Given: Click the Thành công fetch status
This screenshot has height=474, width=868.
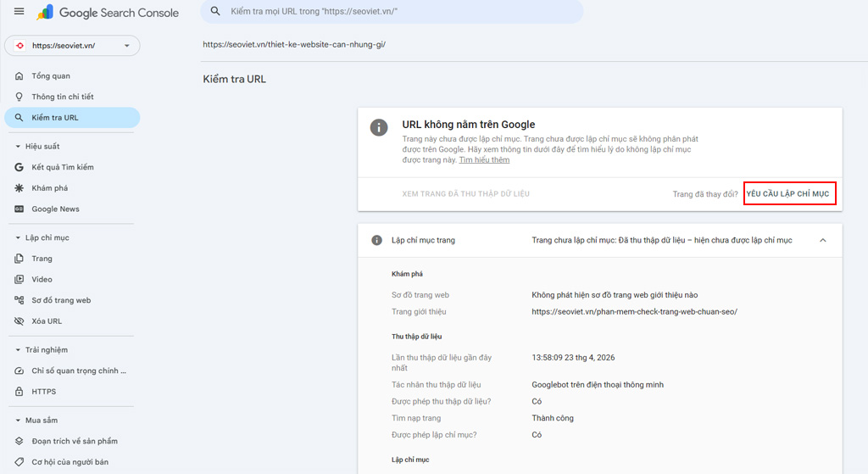Looking at the screenshot, I should (553, 418).
